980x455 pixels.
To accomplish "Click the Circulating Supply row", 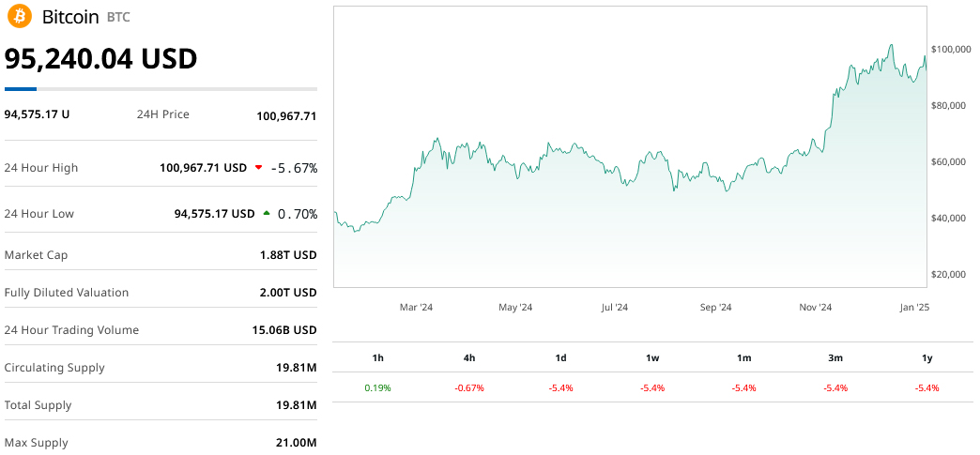I will (x=161, y=368).
